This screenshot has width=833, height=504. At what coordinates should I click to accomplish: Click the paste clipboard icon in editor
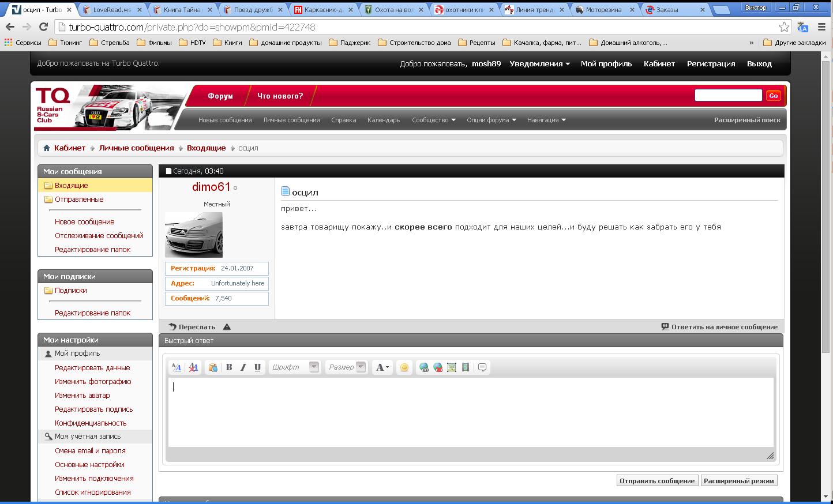[213, 367]
